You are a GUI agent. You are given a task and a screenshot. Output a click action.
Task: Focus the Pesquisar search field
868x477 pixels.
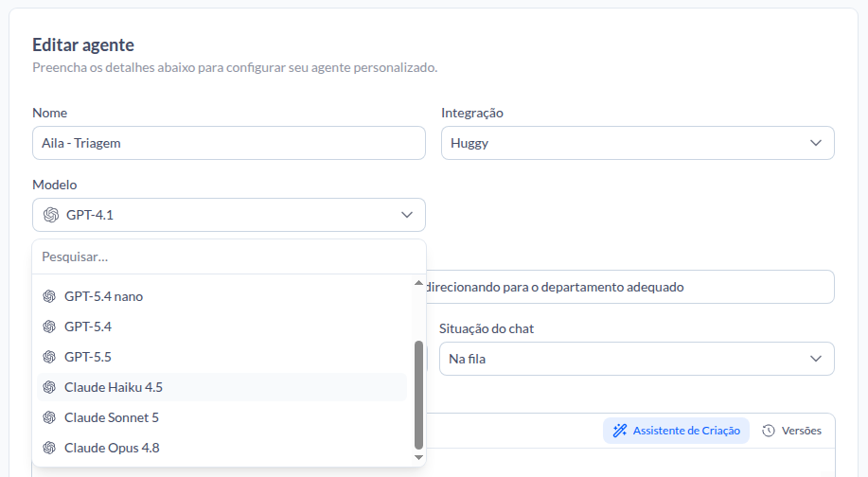pos(229,256)
